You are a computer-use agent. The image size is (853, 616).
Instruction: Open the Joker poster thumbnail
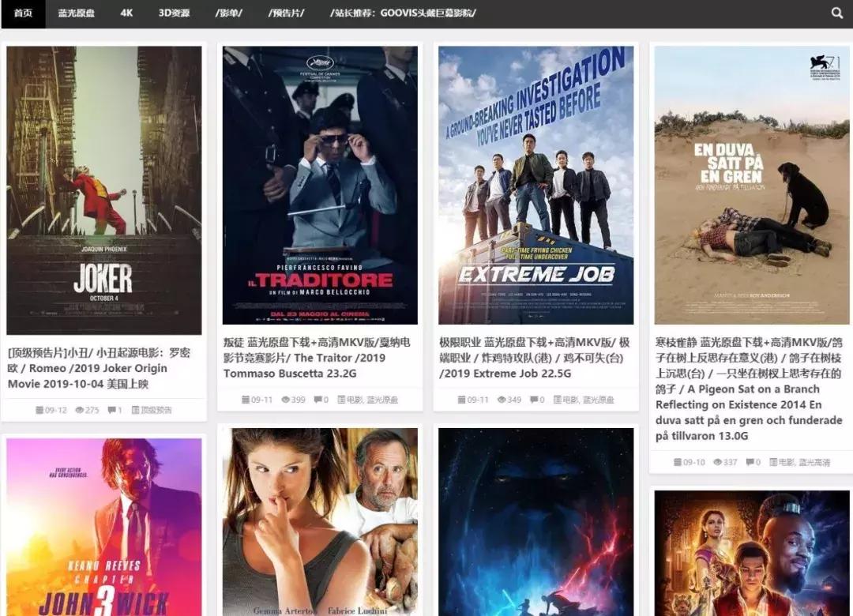pos(104,190)
